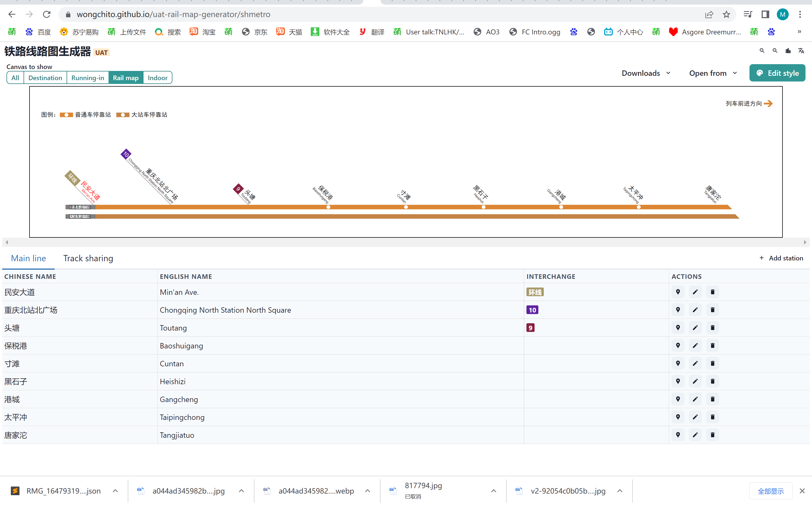Image resolution: width=812 pixels, height=506 pixels.
Task: Click the location pin icon for Gangcheng
Action: pyautogui.click(x=678, y=399)
